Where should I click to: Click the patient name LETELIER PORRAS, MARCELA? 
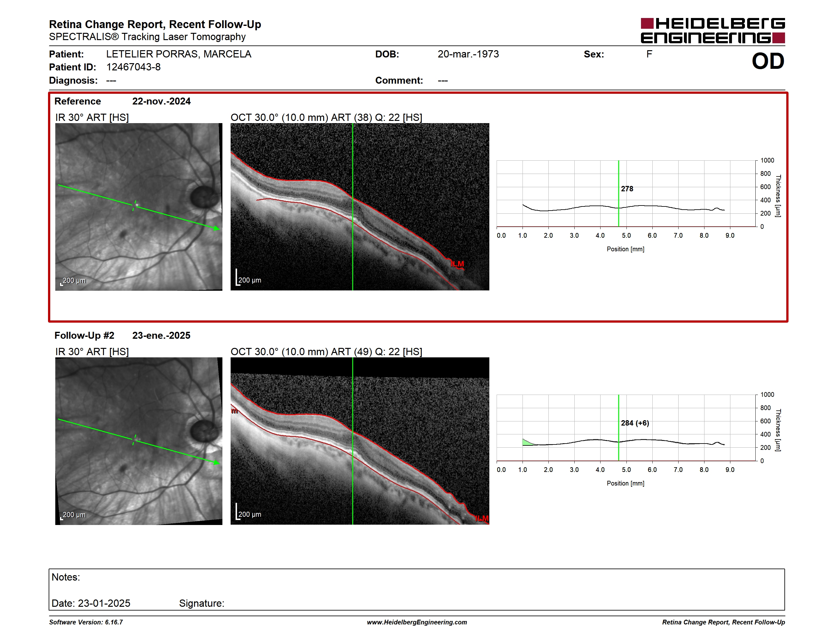(x=179, y=54)
